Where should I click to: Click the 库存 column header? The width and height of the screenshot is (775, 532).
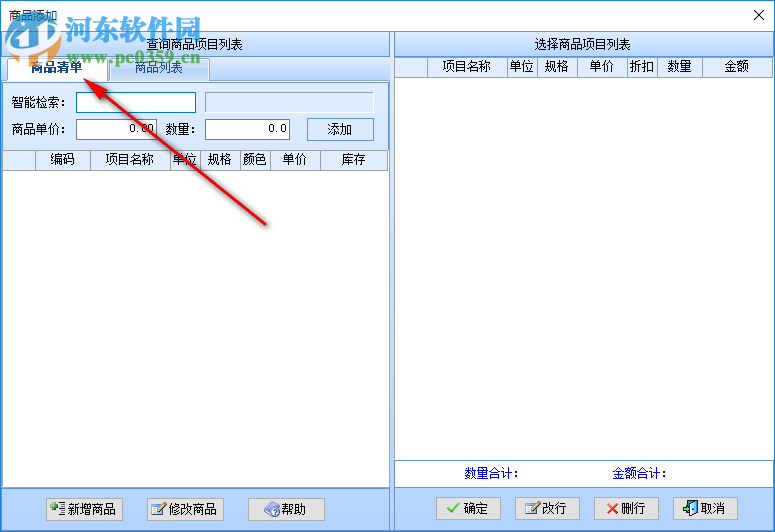354,160
